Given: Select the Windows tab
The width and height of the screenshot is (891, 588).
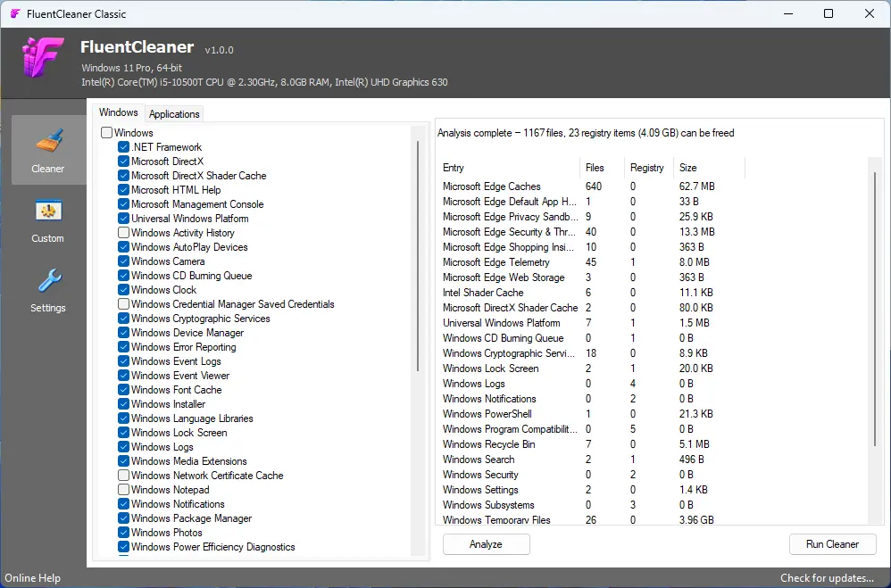Looking at the screenshot, I should click(x=118, y=112).
